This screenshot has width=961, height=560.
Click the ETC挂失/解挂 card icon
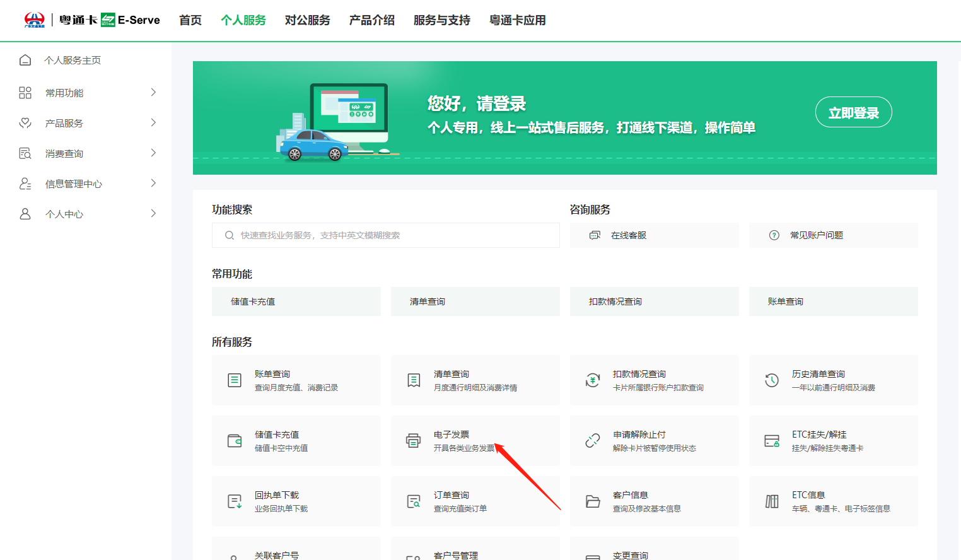[x=771, y=440]
